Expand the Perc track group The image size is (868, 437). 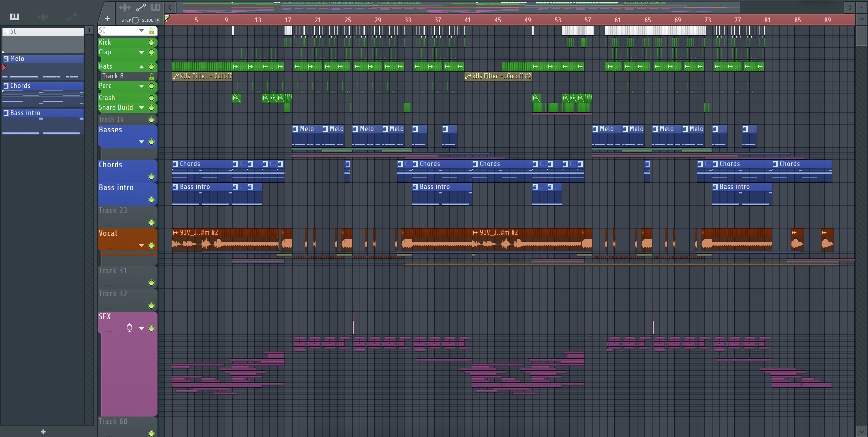click(142, 86)
